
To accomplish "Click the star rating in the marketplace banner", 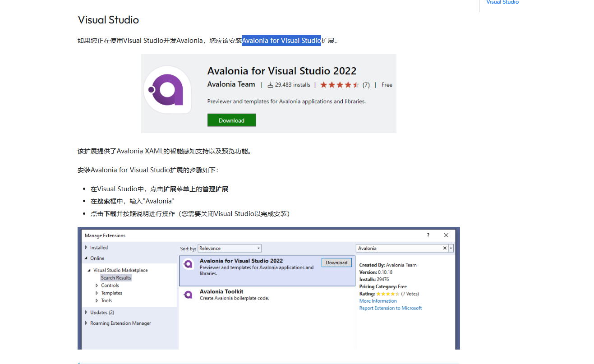I will [340, 85].
